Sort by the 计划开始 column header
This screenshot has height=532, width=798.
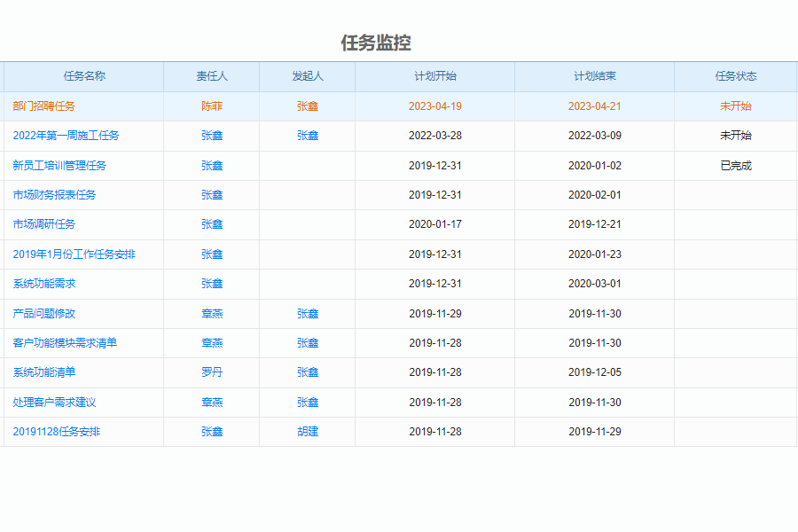(435, 76)
